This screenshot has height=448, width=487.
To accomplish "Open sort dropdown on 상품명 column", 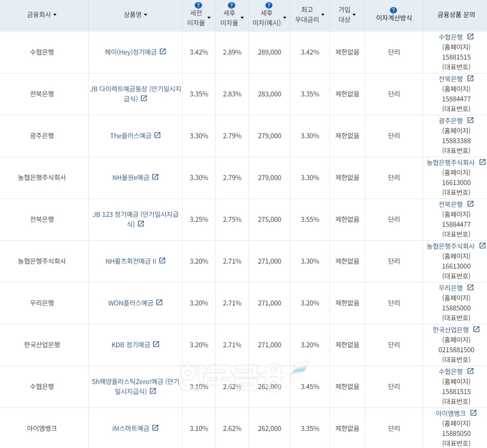I will (146, 14).
